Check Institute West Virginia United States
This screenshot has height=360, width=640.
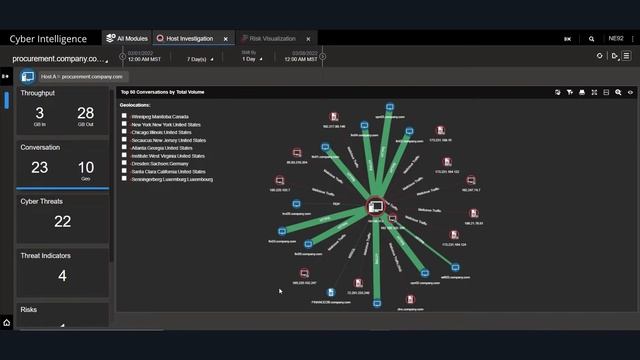[x=124, y=155]
